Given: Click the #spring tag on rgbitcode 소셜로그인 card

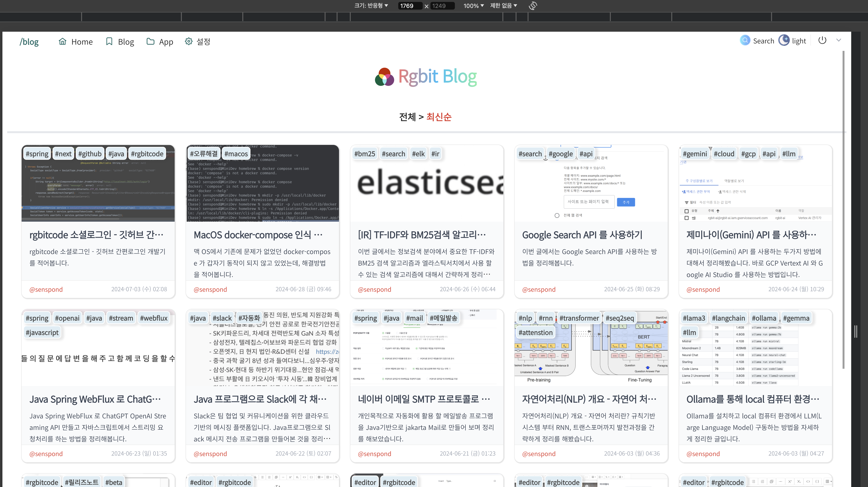Looking at the screenshot, I should click(37, 154).
